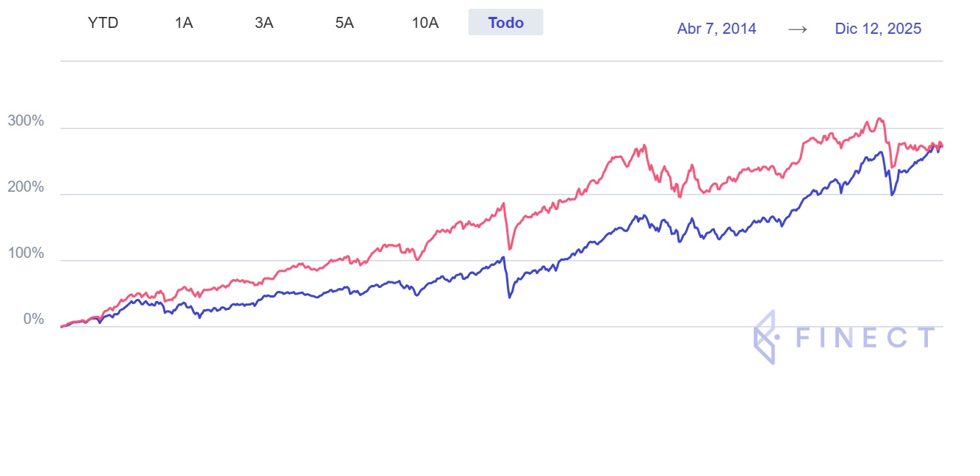Image resolution: width=980 pixels, height=476 pixels.
Task: Switch to the 1A period tab
Action: (x=184, y=23)
